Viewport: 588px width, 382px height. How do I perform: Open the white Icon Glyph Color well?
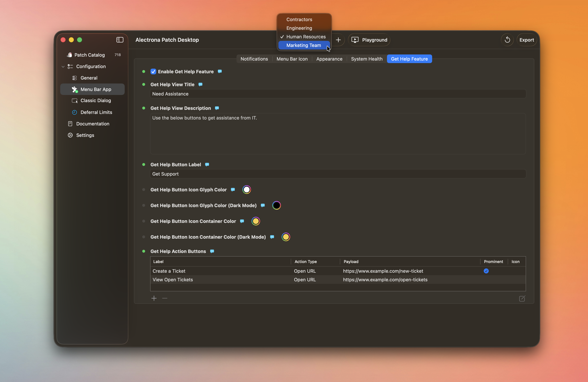[247, 190]
